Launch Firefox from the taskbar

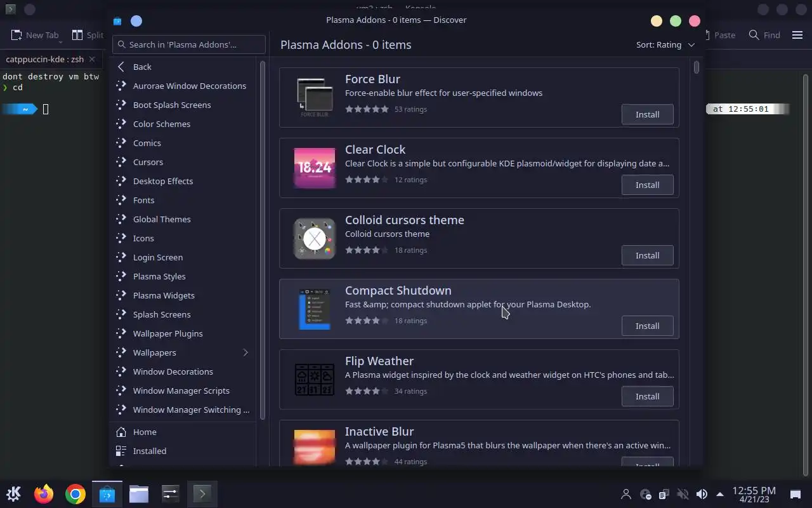click(44, 493)
